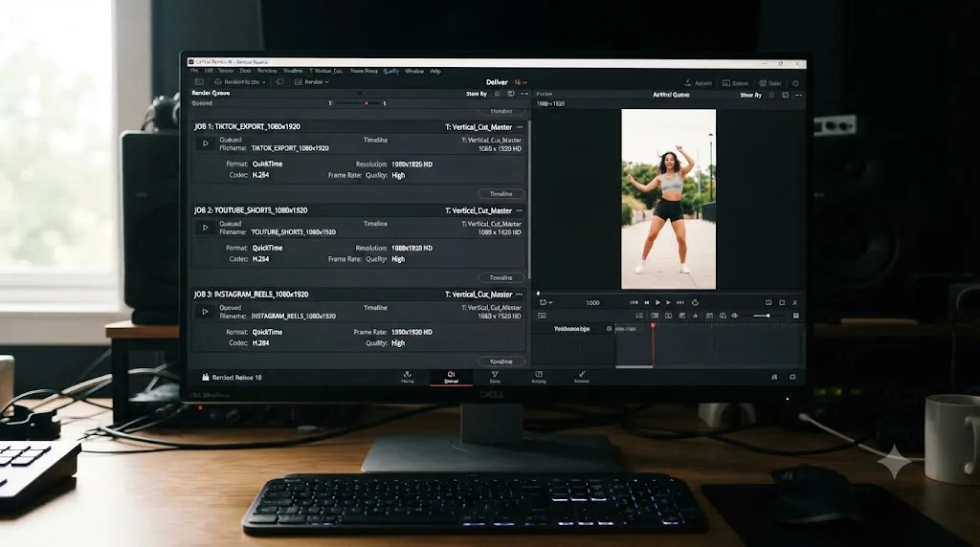Open Render Queue three-dot options menu
The image size is (980, 547).
524,94
